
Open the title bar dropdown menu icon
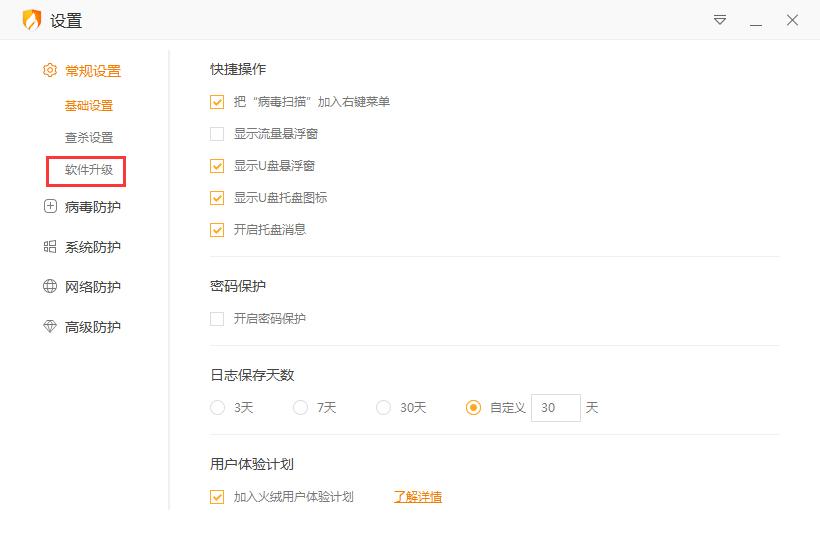coord(720,20)
